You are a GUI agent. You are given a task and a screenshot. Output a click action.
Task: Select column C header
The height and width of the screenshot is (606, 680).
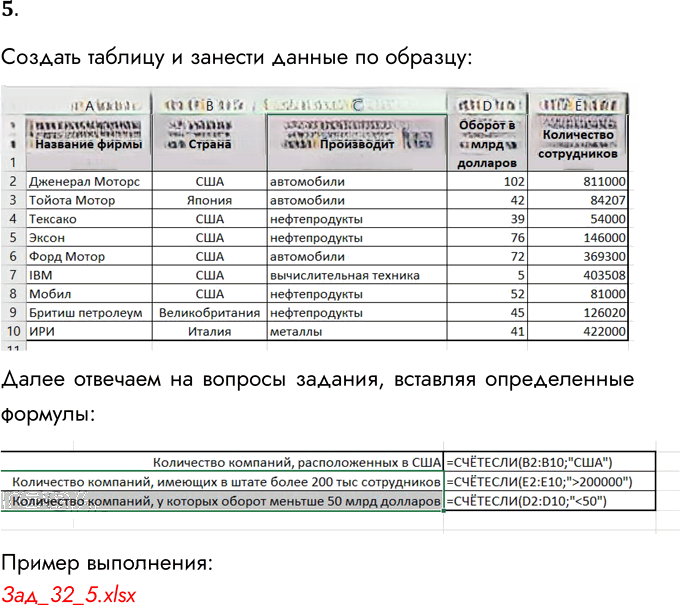coord(357,105)
